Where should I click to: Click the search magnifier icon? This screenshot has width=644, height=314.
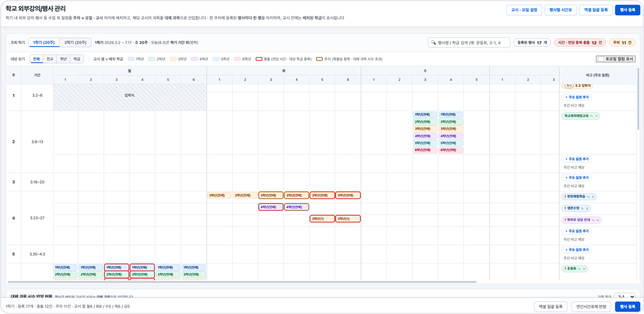434,42
